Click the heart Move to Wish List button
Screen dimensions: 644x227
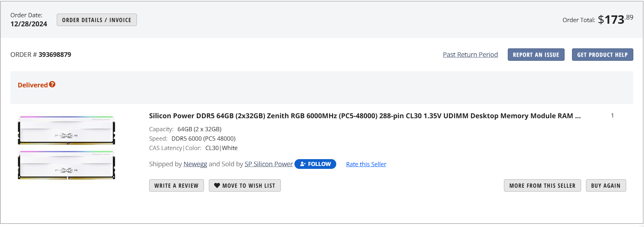click(x=244, y=185)
